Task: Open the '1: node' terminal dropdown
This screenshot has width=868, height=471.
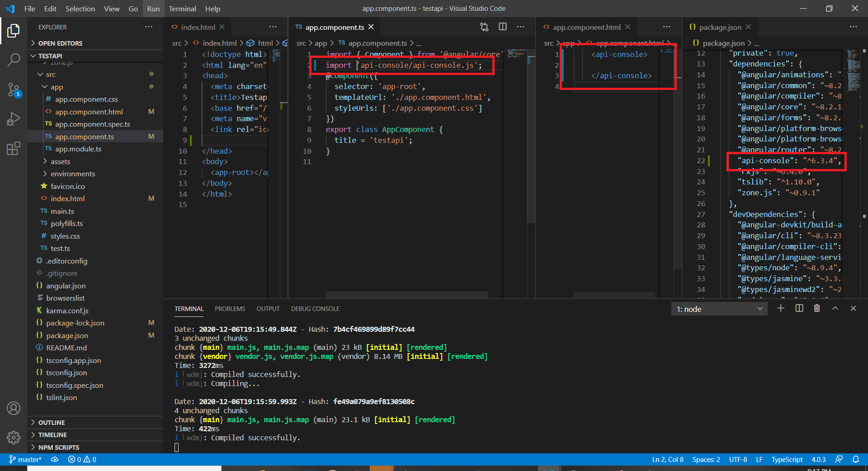Action: tap(718, 309)
